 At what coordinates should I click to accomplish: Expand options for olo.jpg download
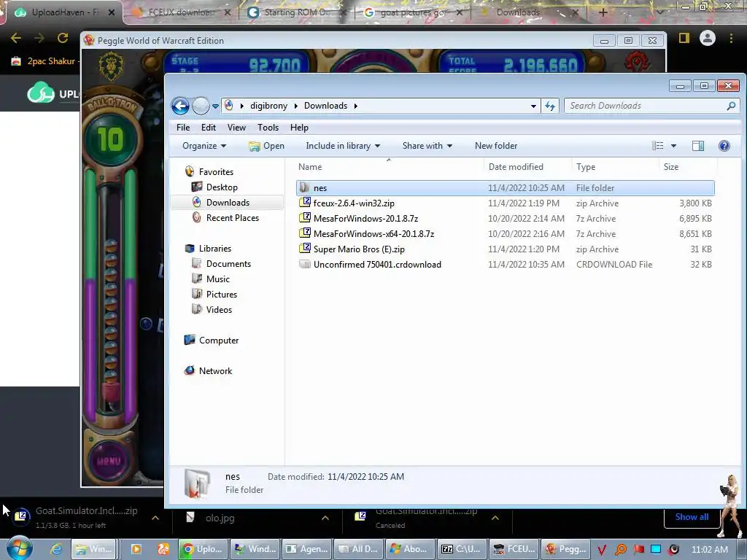coord(325,518)
